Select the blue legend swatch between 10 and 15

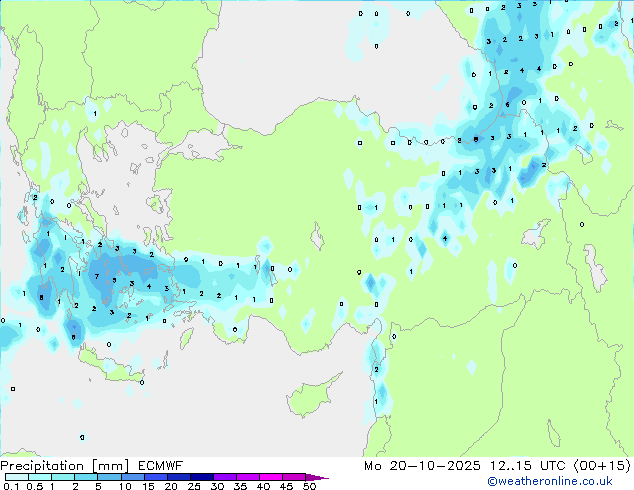[x=133, y=477]
